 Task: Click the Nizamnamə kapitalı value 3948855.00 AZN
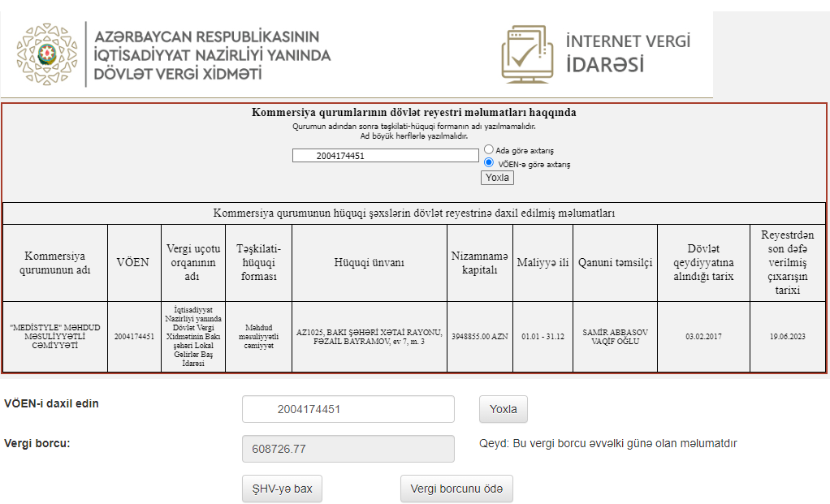479,336
